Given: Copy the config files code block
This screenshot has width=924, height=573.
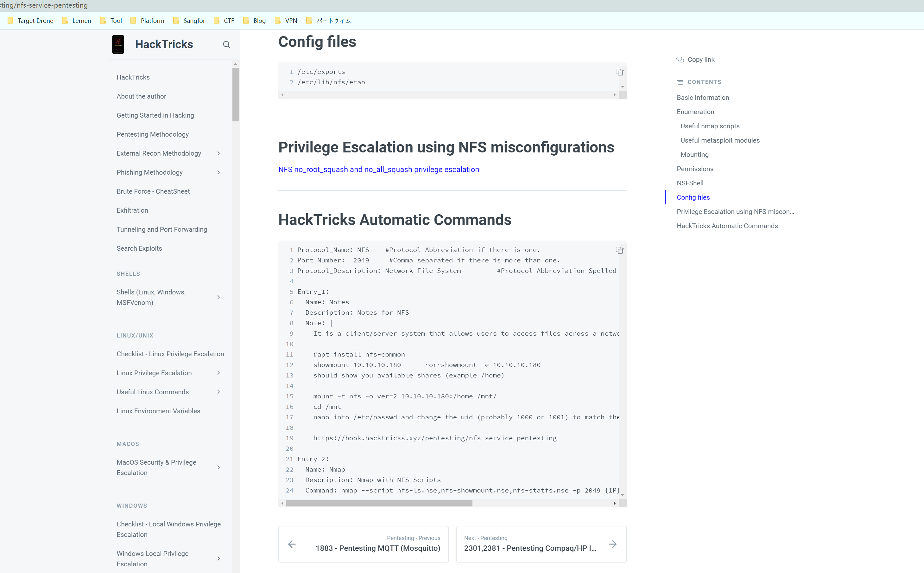Looking at the screenshot, I should pos(619,72).
